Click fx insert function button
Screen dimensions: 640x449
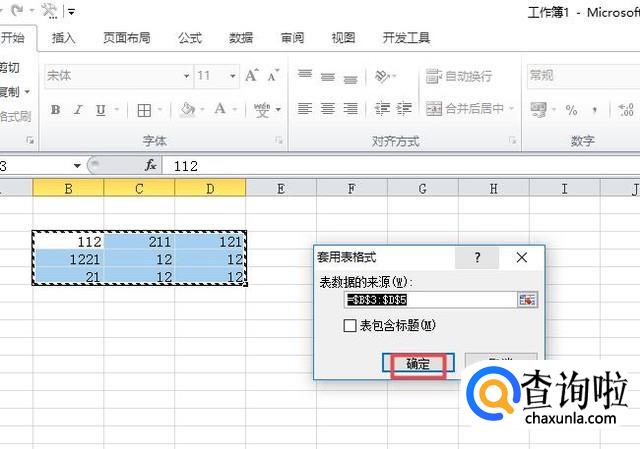click(x=151, y=165)
